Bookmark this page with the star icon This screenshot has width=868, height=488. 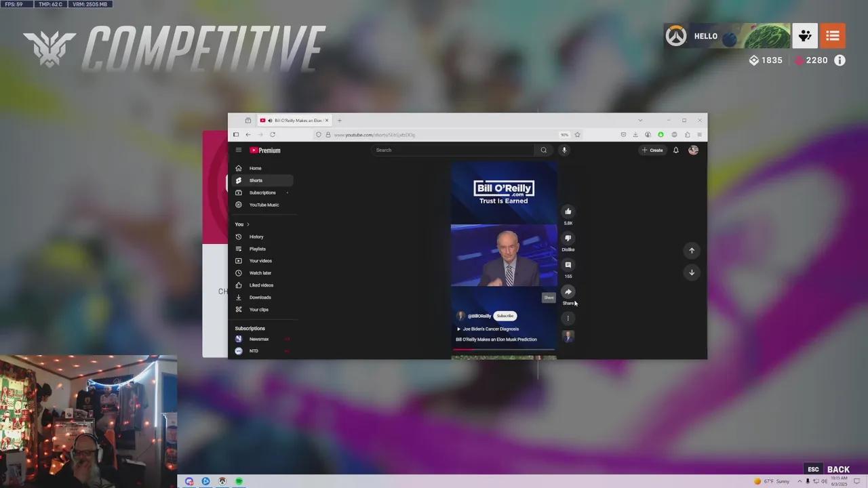click(x=577, y=135)
